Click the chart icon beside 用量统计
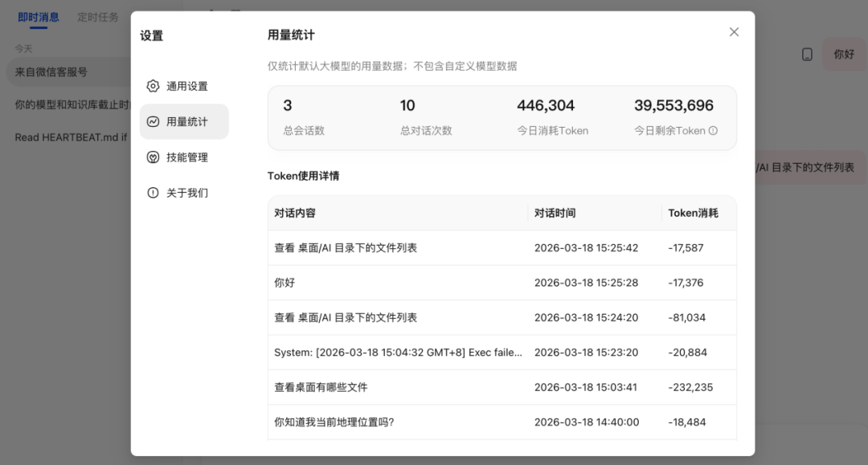This screenshot has height=465, width=868. 153,122
